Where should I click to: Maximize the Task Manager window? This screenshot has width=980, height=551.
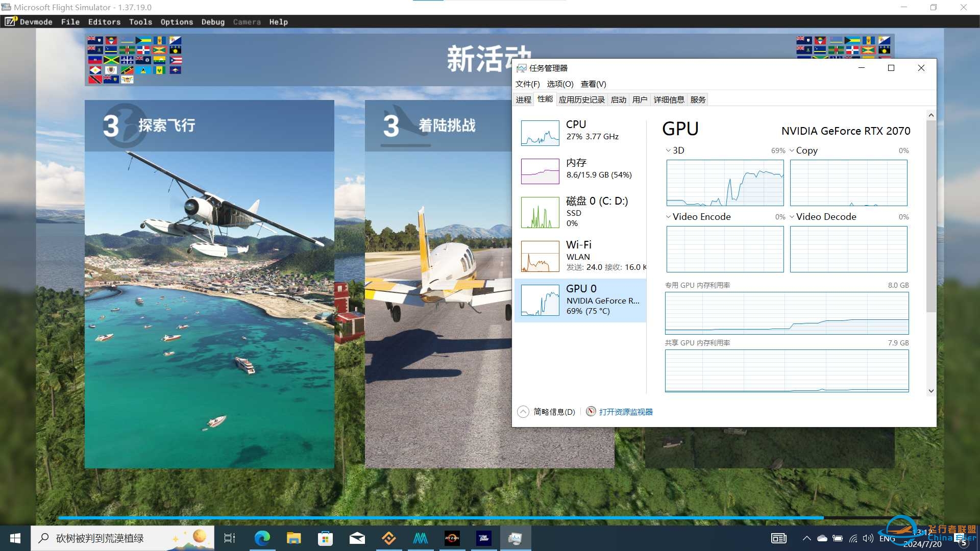point(891,68)
